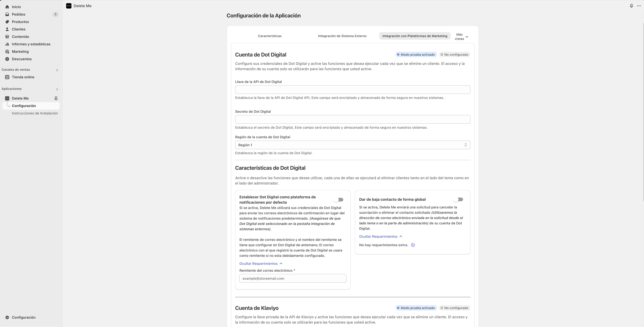
Task: Click the Delete Me app icon in sidebar
Action: pos(7,98)
